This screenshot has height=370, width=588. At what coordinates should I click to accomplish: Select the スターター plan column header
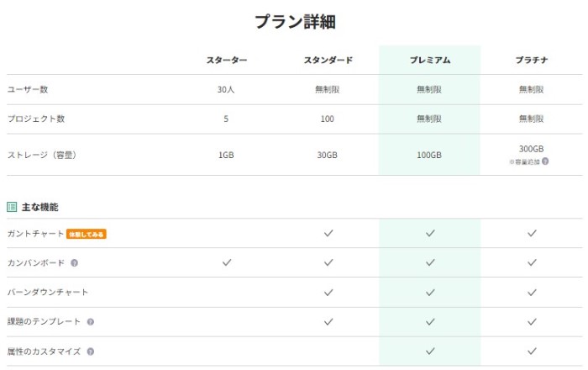[227, 61]
